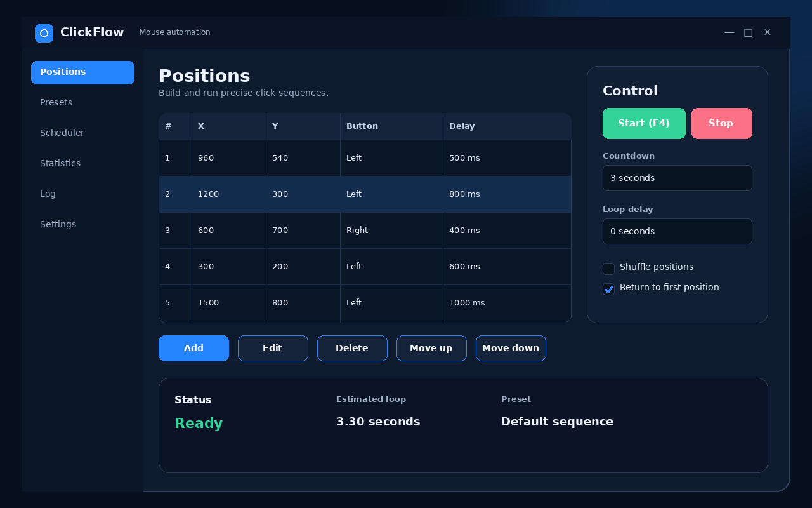
Task: Click the X column header
Action: click(229, 126)
